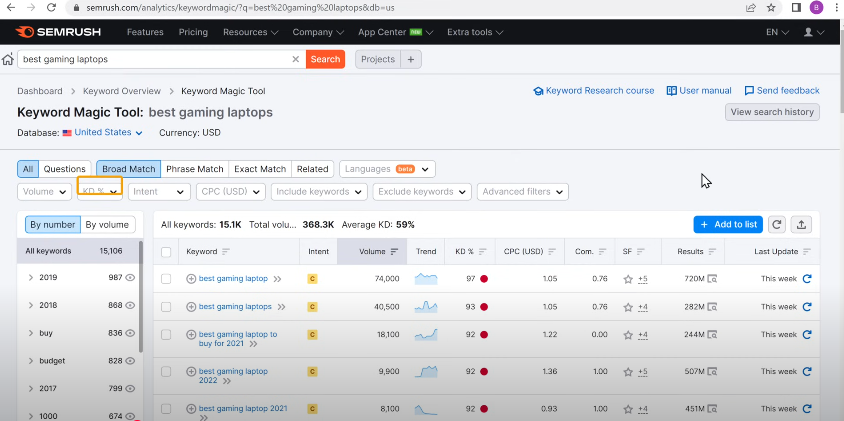Viewport: 844px width, 421px height.
Task: Refresh the best gaming laptop row metrics
Action: tap(807, 279)
